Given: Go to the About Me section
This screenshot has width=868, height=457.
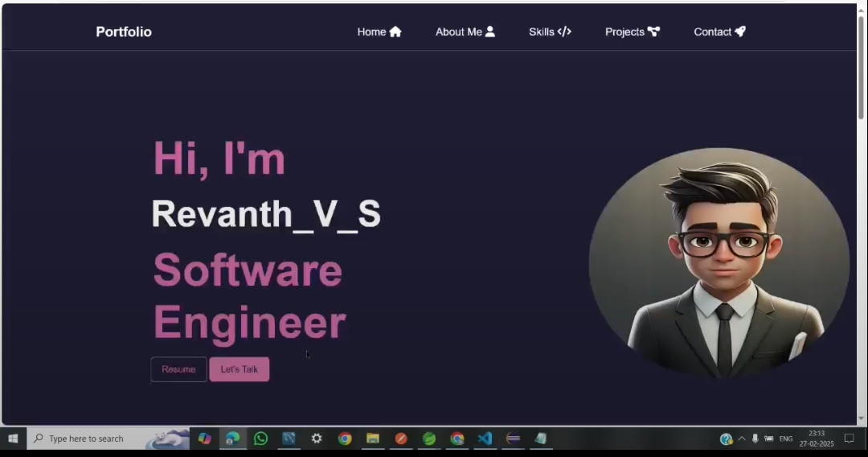Looking at the screenshot, I should click(x=465, y=32).
